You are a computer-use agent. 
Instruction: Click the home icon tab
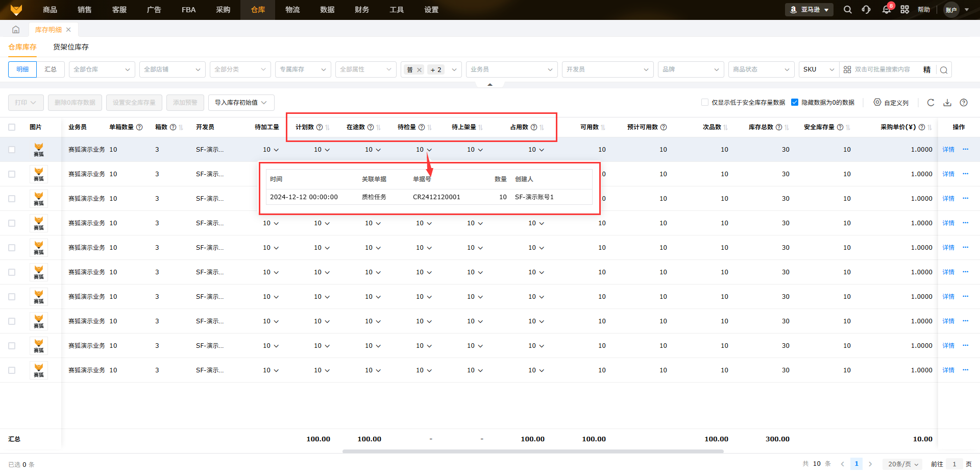click(x=16, y=30)
